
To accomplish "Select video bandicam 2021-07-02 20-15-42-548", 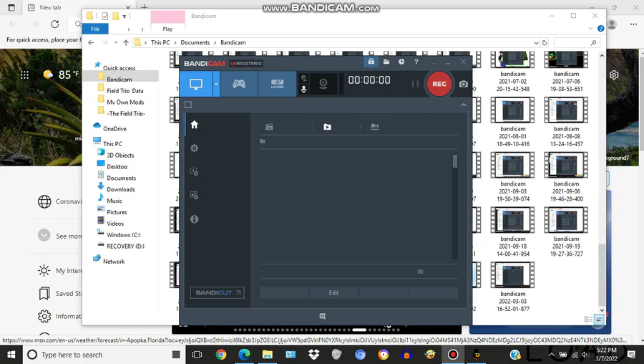I will 512,72.
